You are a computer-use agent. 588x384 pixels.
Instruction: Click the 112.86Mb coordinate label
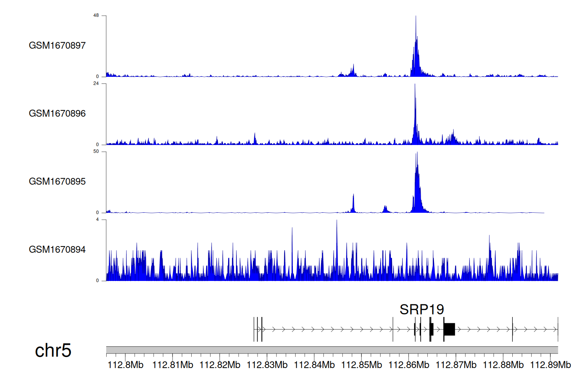tap(409, 365)
